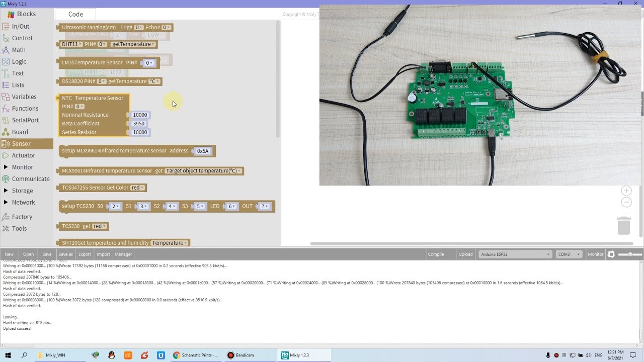Open the Math blocks category
The width and height of the screenshot is (644, 362).
point(19,50)
